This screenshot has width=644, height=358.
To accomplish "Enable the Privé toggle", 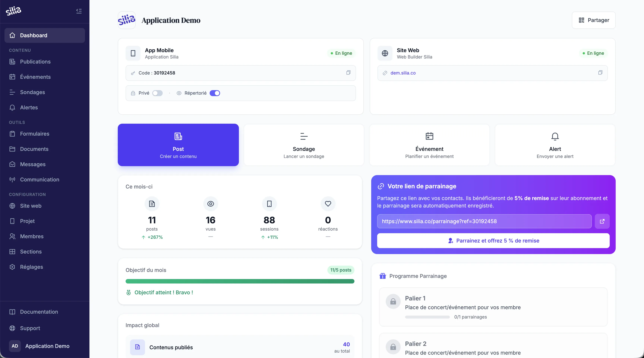I will click(157, 93).
